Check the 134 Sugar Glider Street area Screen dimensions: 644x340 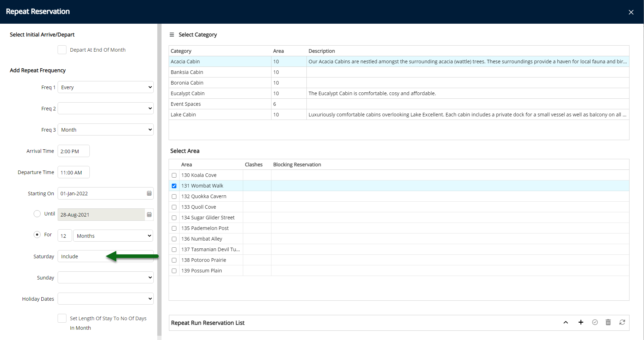pyautogui.click(x=174, y=218)
